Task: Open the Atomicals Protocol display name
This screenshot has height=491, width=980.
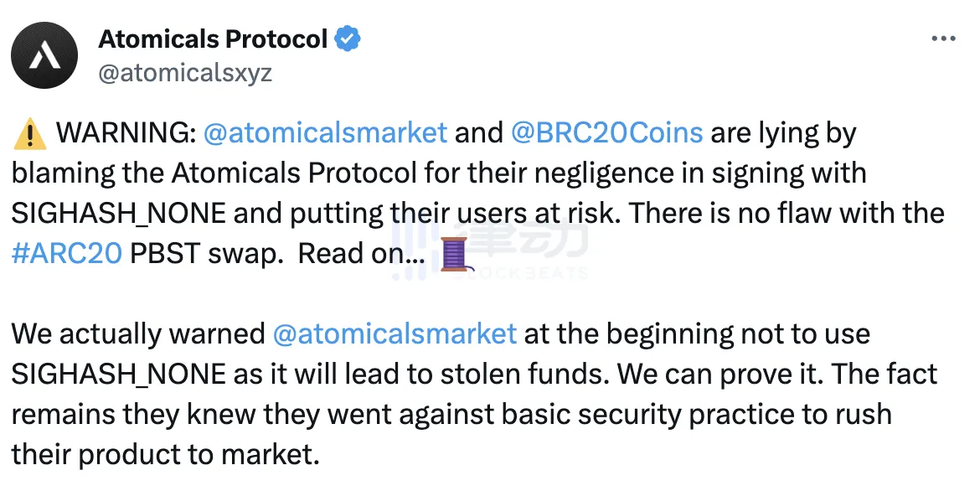Action: 213,39
